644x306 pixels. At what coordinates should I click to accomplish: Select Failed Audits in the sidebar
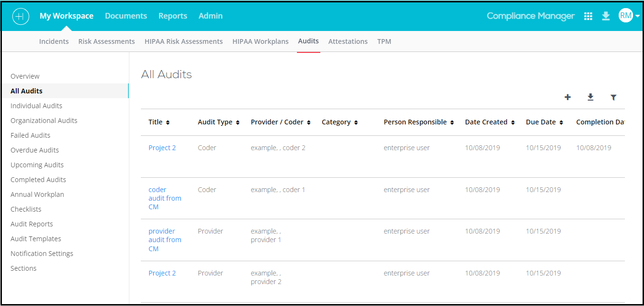click(30, 135)
